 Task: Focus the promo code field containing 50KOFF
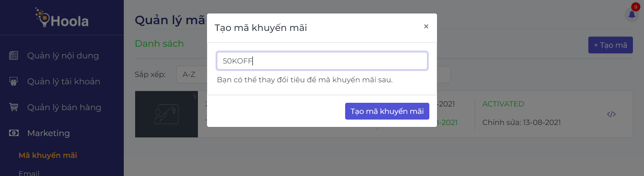point(322,61)
